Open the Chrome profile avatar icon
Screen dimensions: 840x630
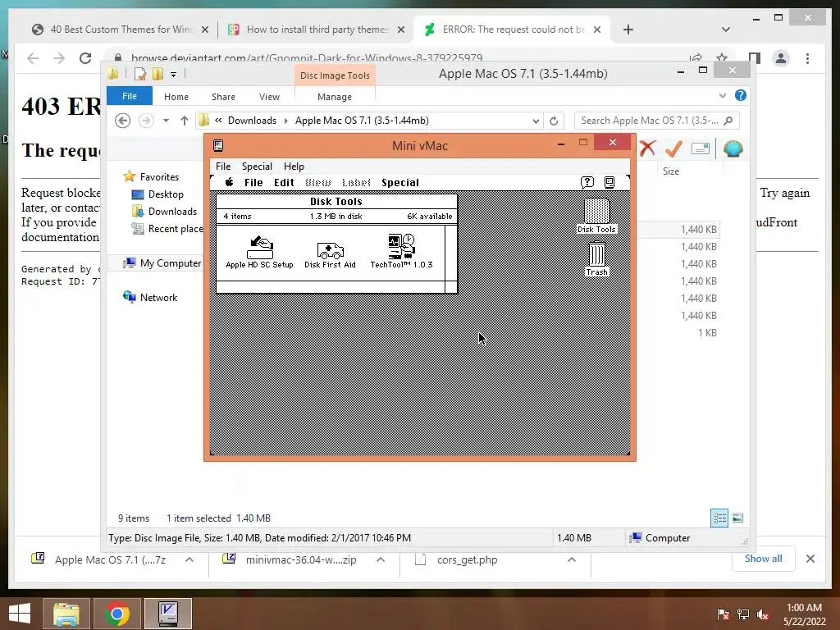[x=781, y=58]
